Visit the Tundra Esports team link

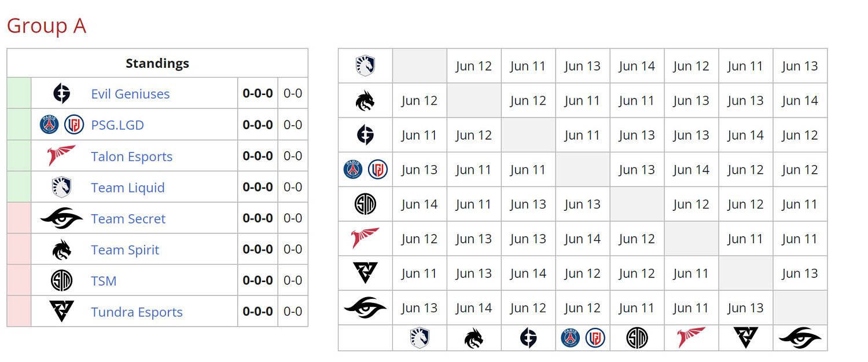137,313
